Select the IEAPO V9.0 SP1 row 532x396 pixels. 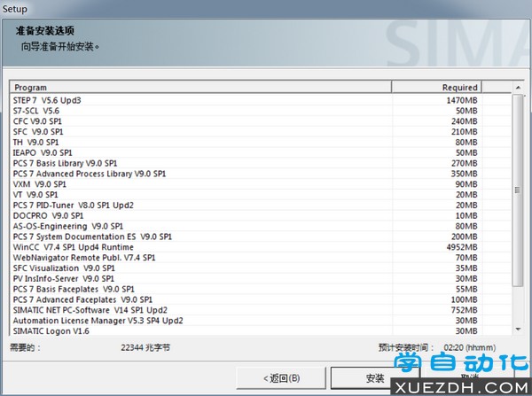(260, 152)
